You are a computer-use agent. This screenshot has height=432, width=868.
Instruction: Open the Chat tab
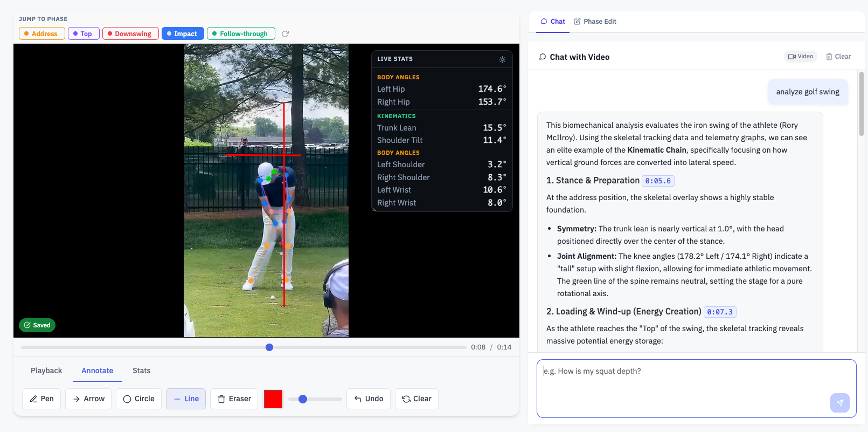click(553, 22)
